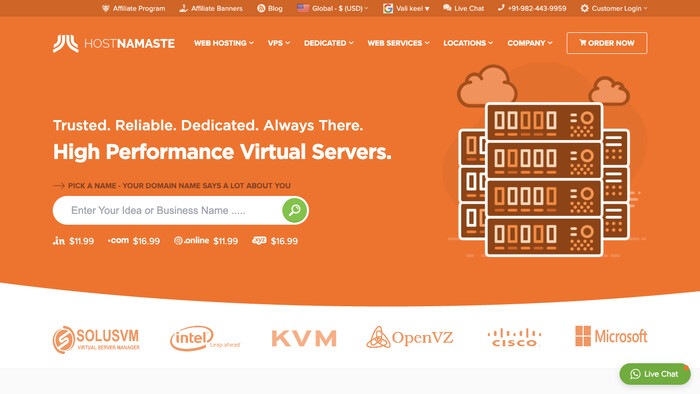Click the .xyz domain logo
The height and width of the screenshot is (394, 700).
tap(259, 241)
